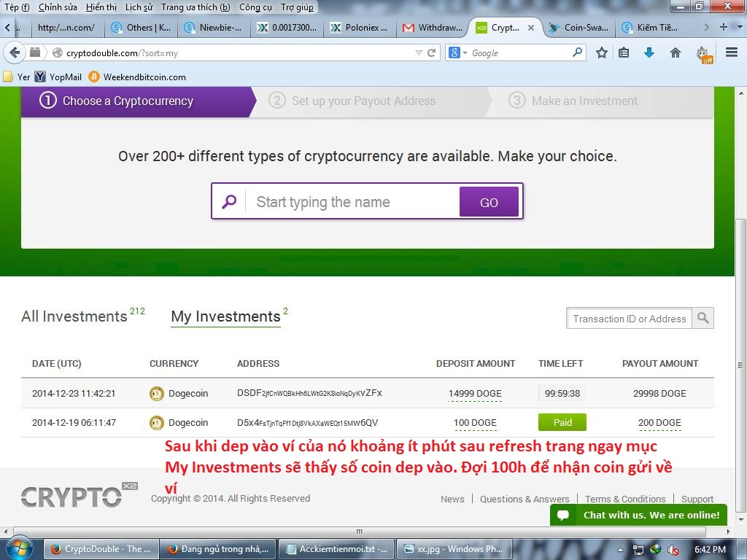The width and height of the screenshot is (747, 560).
Task: Switch to the 0.0017300 tab
Action: (x=287, y=28)
